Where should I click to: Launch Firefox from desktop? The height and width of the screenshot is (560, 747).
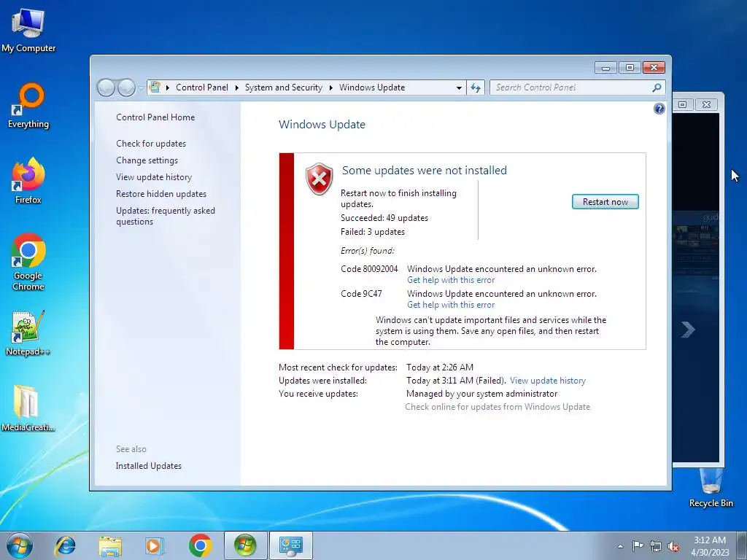(x=28, y=181)
